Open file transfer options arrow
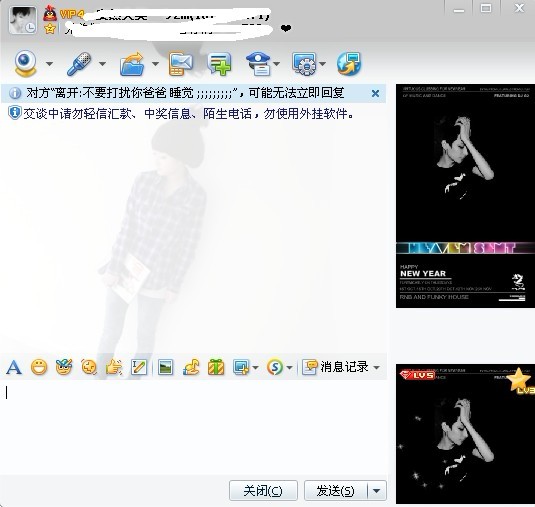The image size is (535, 507). (155, 64)
